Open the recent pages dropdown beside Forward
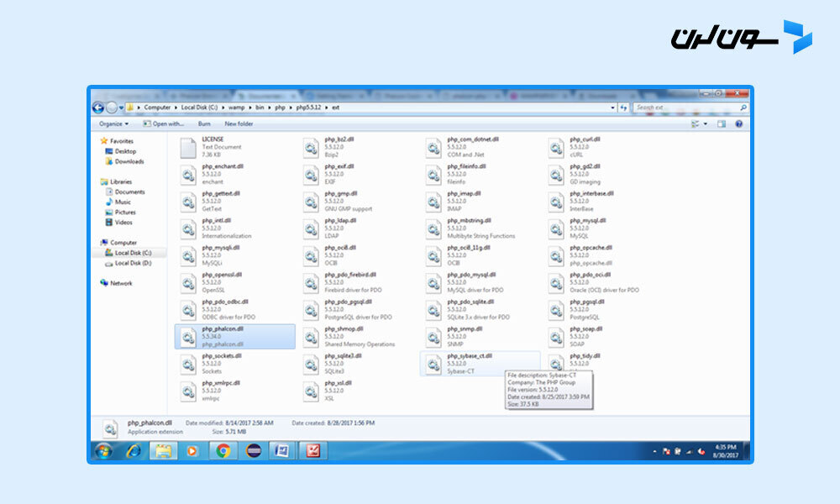 pos(122,108)
